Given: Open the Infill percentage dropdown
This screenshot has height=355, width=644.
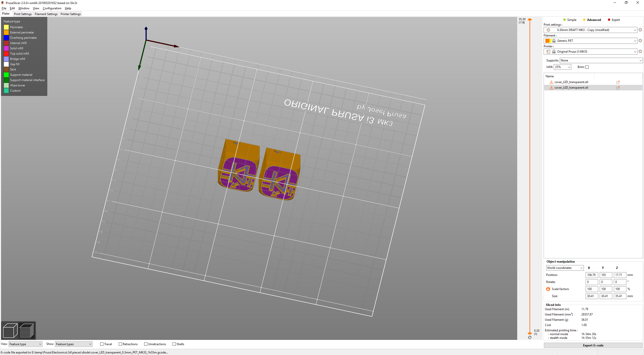Looking at the screenshot, I should point(562,67).
